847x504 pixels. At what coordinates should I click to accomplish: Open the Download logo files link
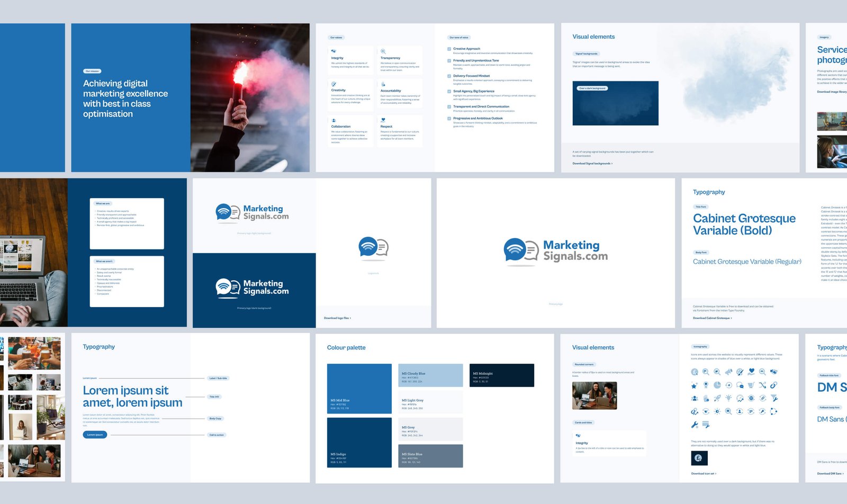(x=337, y=318)
